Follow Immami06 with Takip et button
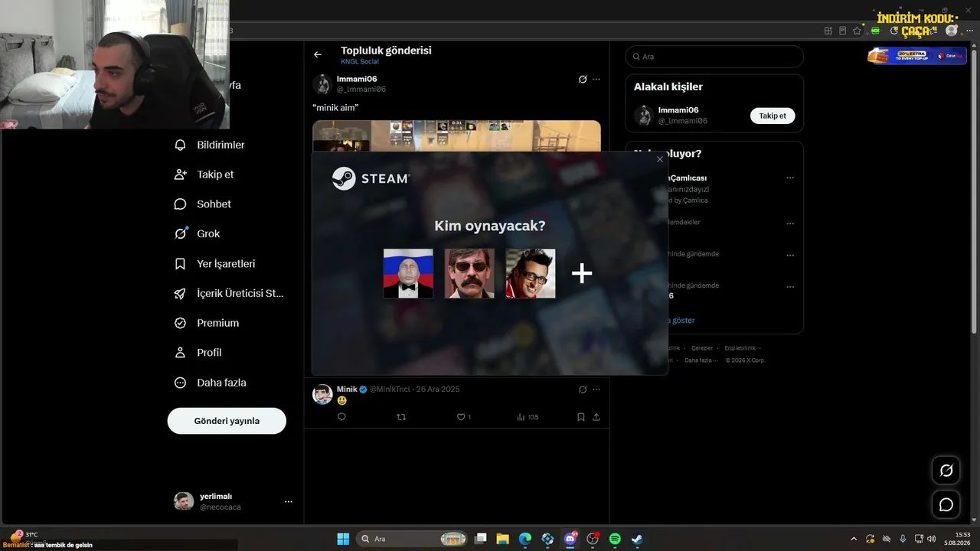Screen dimensions: 980x551 click(773, 116)
